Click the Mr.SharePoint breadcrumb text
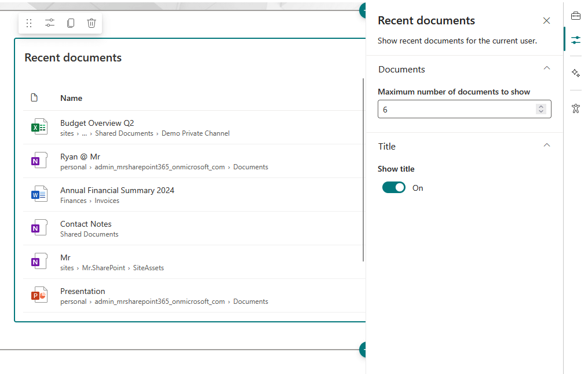This screenshot has width=588, height=374. tap(104, 268)
